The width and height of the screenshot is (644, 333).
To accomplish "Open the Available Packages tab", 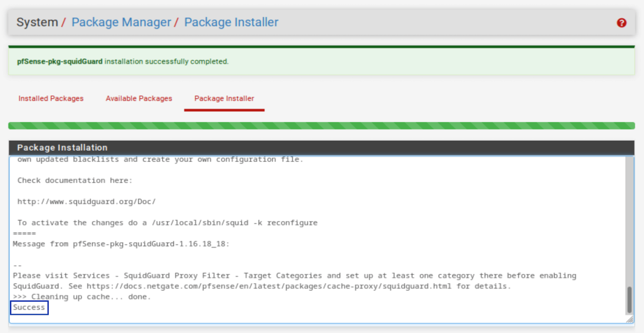I will [139, 98].
